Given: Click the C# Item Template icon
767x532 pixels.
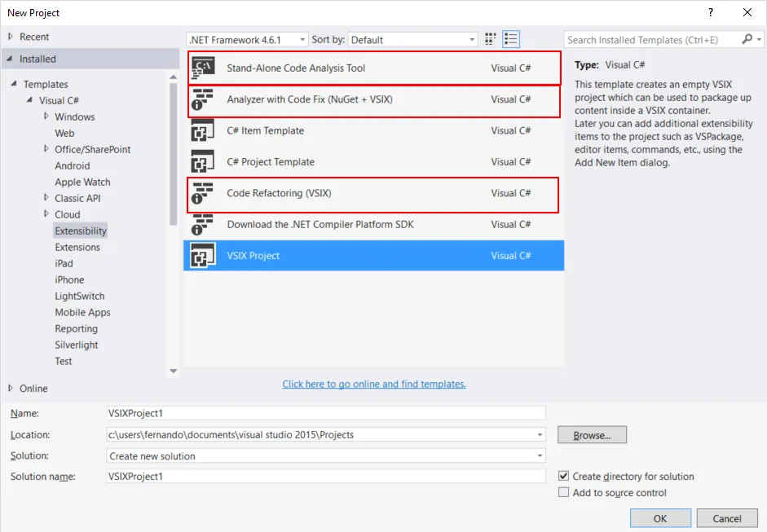Looking at the screenshot, I should (202, 131).
